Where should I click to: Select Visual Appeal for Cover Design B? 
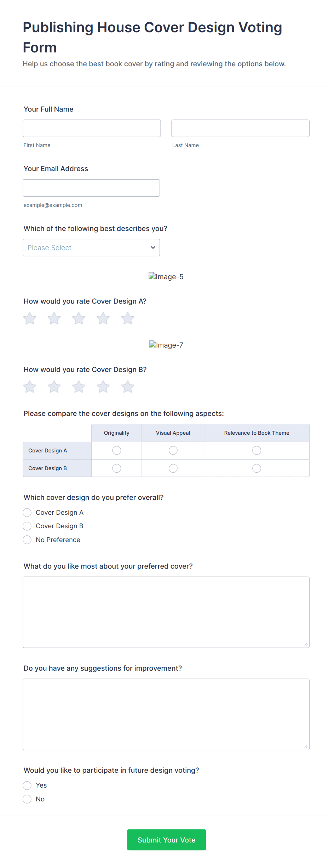[173, 468]
